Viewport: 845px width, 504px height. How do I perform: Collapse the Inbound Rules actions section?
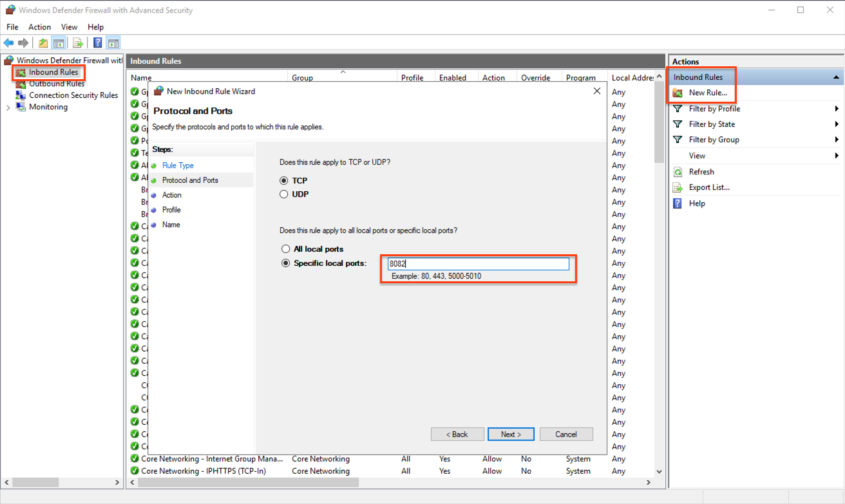[x=836, y=77]
